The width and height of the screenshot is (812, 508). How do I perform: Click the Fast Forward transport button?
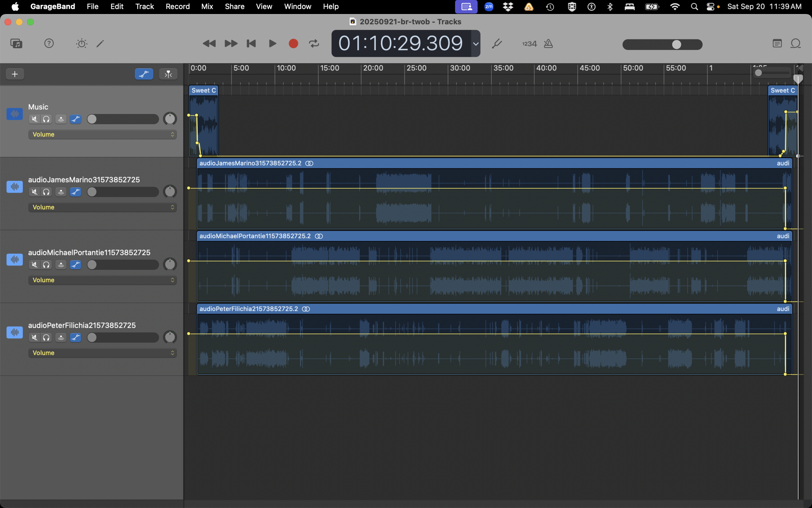click(x=231, y=43)
